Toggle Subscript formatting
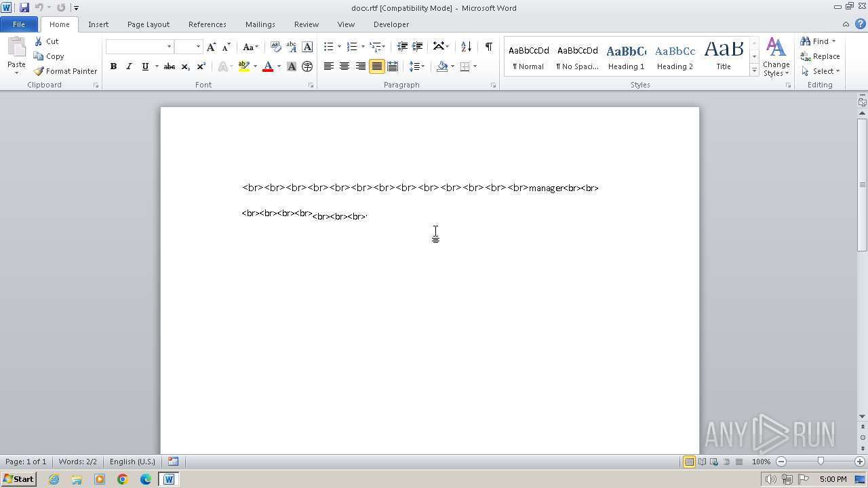Screen dimensions: 868x488 point(185,66)
